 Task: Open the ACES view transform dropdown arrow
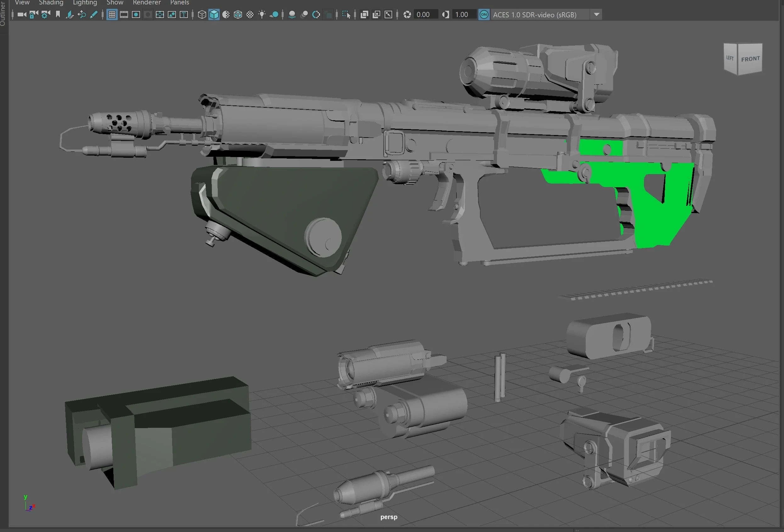tap(596, 14)
